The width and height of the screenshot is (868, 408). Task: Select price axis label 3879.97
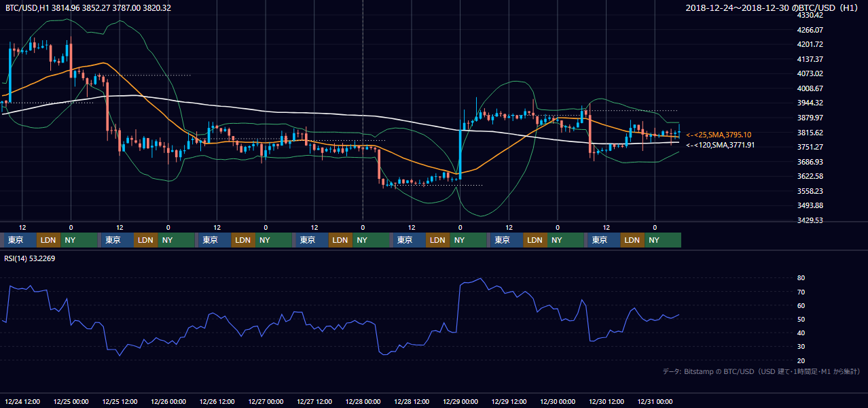tap(810, 118)
